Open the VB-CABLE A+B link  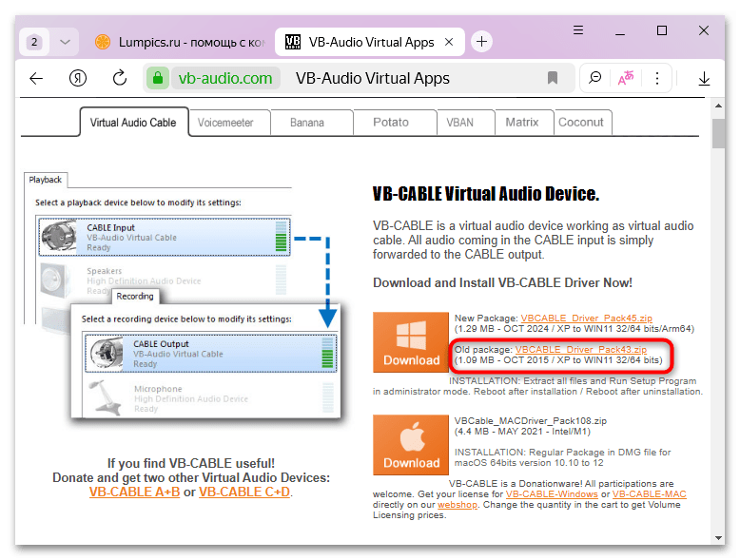click(x=134, y=492)
